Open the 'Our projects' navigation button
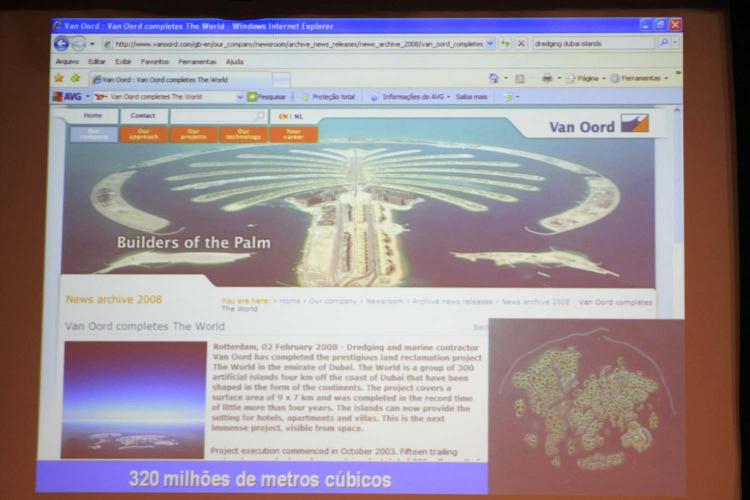This screenshot has width=750, height=500. [194, 134]
